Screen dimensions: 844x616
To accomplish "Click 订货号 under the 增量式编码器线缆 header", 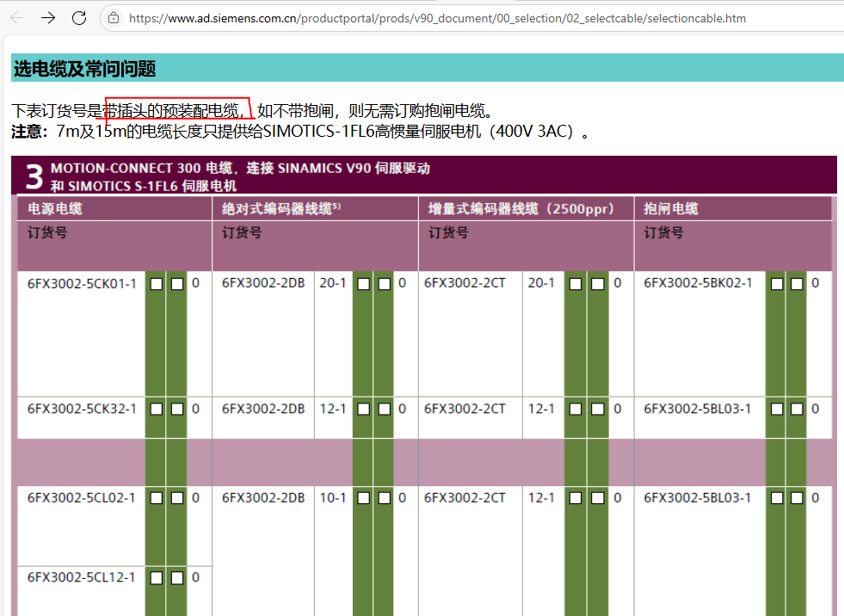I will coord(448,232).
